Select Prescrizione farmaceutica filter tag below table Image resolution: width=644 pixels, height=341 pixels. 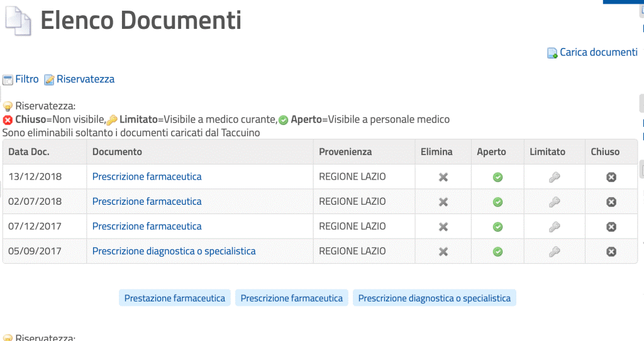292,298
